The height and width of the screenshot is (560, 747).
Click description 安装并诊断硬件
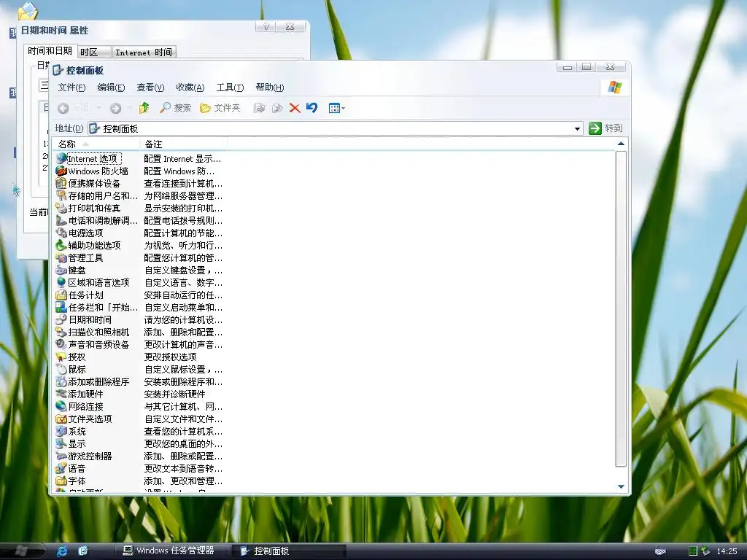click(x=175, y=394)
